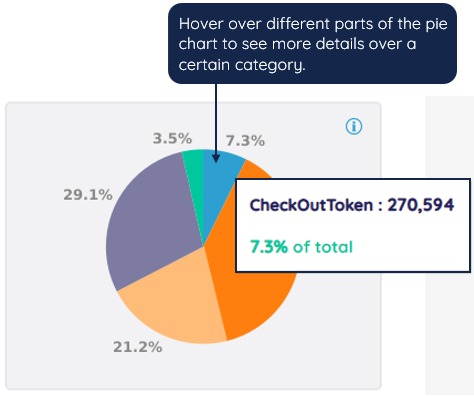Click the blue info icon on the chart card
474x396 pixels.
tap(354, 126)
